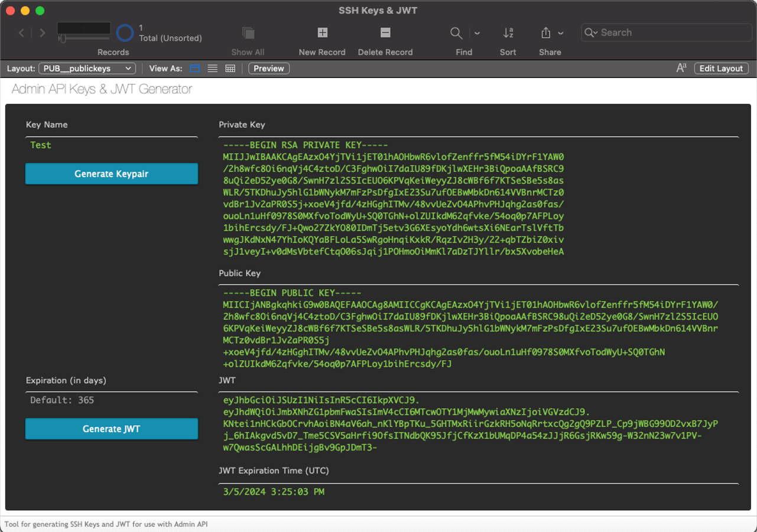Click the BEGIN PUBLIC KEY line
Screen dimensions: 757x532
click(292, 293)
